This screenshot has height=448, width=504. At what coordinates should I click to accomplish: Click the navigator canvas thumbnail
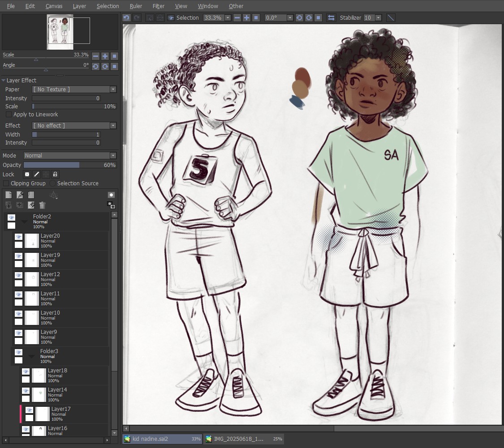(x=60, y=32)
